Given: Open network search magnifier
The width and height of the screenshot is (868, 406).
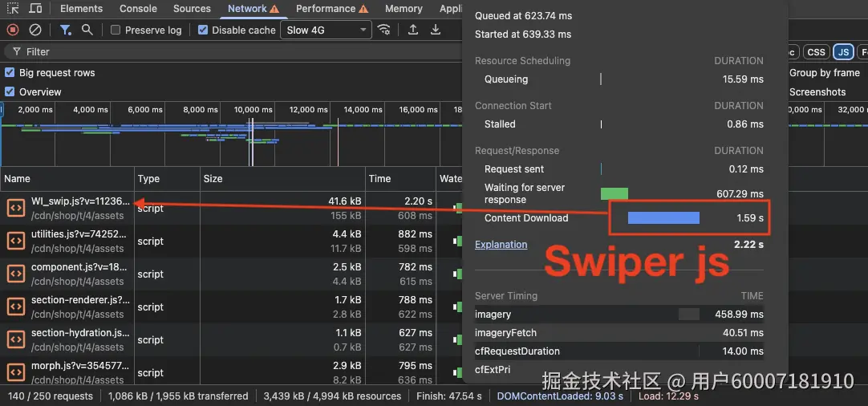Looking at the screenshot, I should click(87, 30).
